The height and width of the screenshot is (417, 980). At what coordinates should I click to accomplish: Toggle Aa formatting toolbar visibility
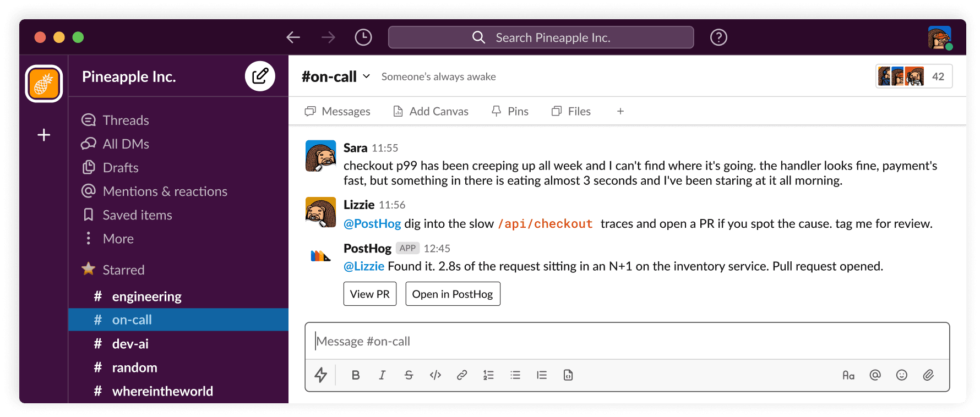tap(848, 375)
